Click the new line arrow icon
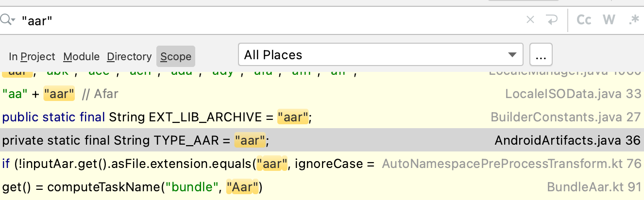644x200 pixels. click(552, 20)
